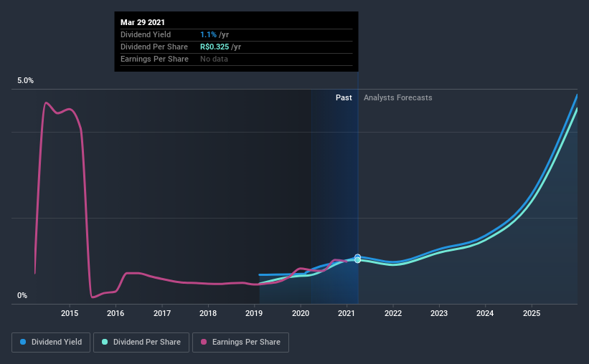Click the Past region label

[344, 97]
